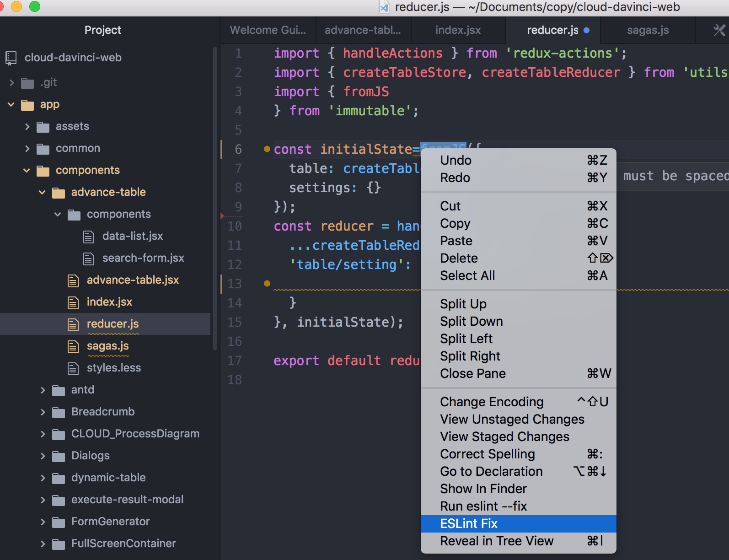Choose Redo from the context menu
Image resolution: width=729 pixels, height=560 pixels.
(518, 178)
